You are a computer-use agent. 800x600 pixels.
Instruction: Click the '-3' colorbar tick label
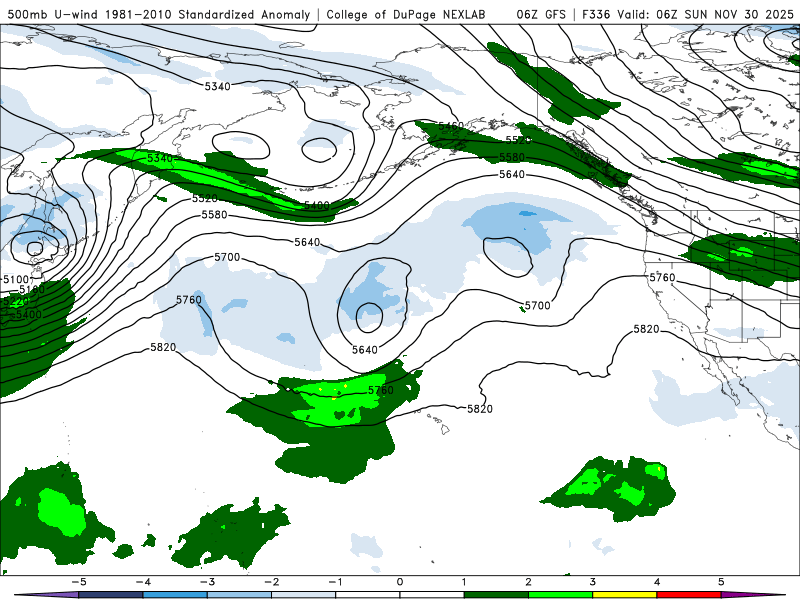(x=207, y=582)
